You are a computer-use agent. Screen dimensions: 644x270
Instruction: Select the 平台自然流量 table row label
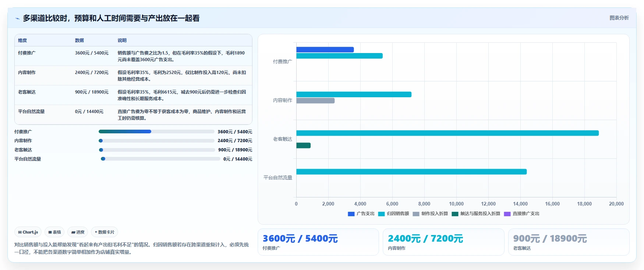point(31,112)
